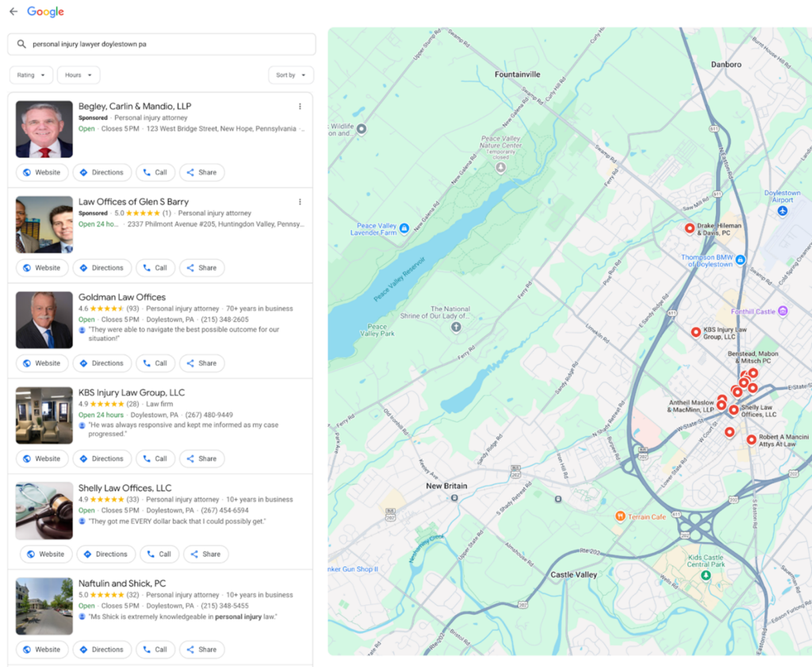Call KBS Injury Law Group
The width and height of the screenshot is (812, 667).
point(155,459)
